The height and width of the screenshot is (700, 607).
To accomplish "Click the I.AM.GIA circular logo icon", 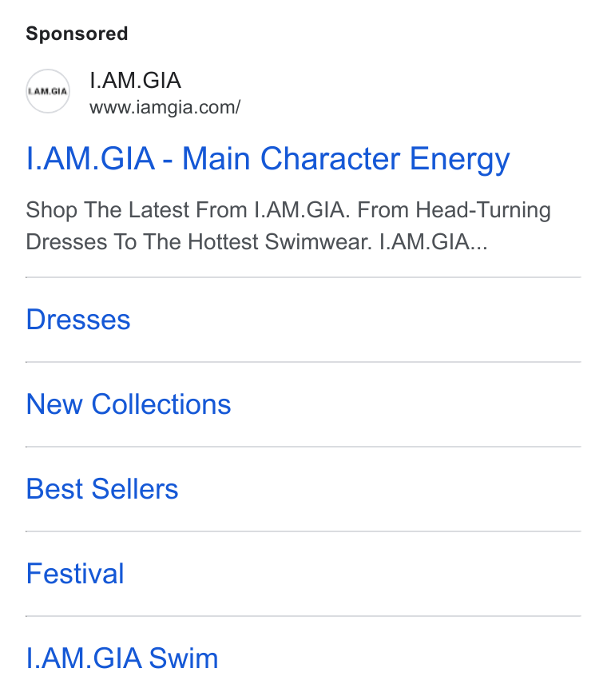I will click(48, 91).
